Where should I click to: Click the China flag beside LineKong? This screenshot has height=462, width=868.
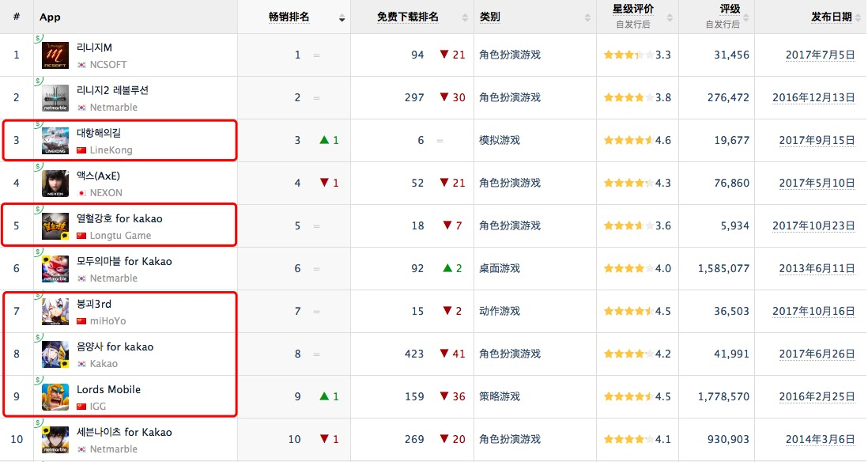coord(82,150)
